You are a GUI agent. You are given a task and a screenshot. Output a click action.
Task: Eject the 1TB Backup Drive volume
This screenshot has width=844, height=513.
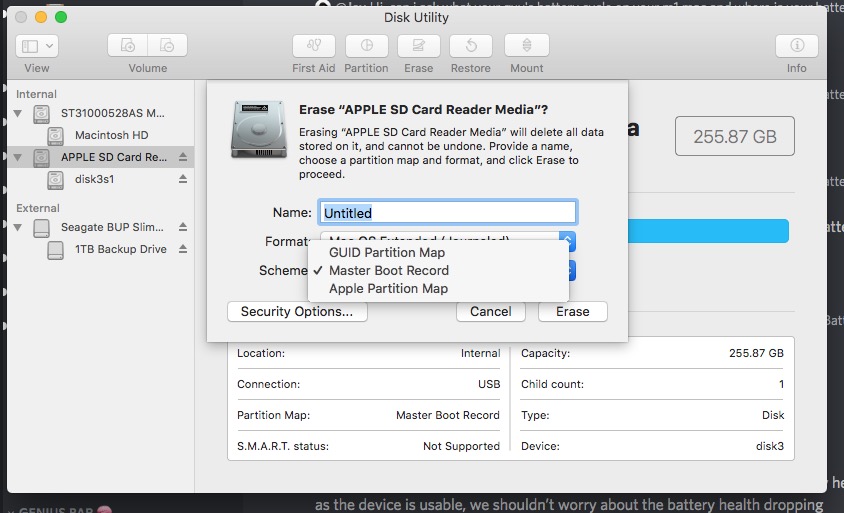coord(183,249)
